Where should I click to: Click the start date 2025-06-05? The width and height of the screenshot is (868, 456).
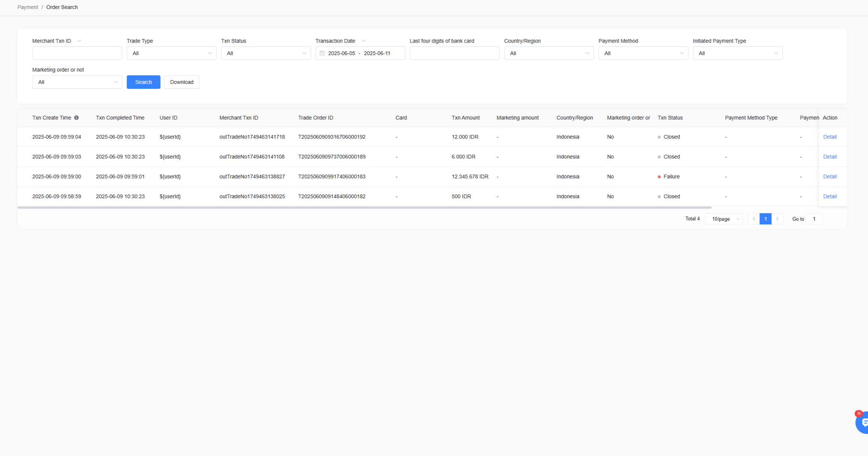coord(342,53)
